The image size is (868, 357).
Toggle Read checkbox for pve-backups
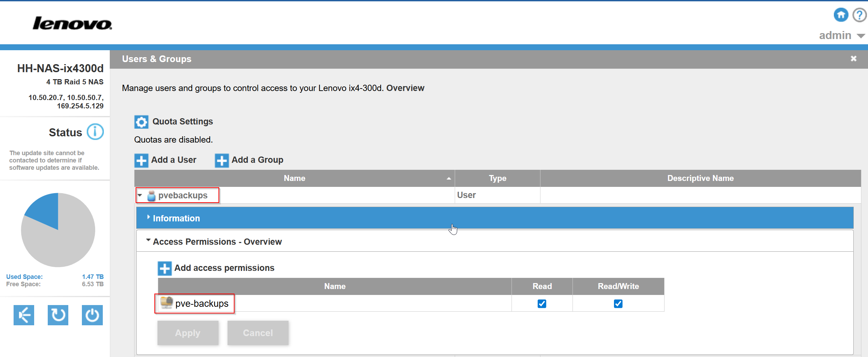542,304
